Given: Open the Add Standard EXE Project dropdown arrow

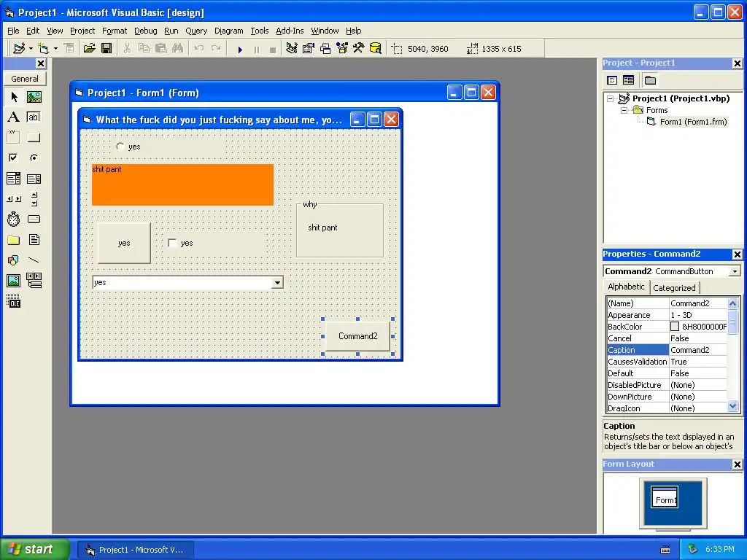Looking at the screenshot, I should [x=31, y=49].
